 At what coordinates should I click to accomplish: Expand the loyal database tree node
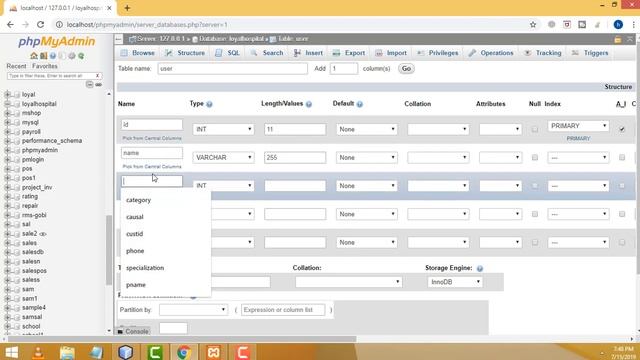tap(7, 95)
